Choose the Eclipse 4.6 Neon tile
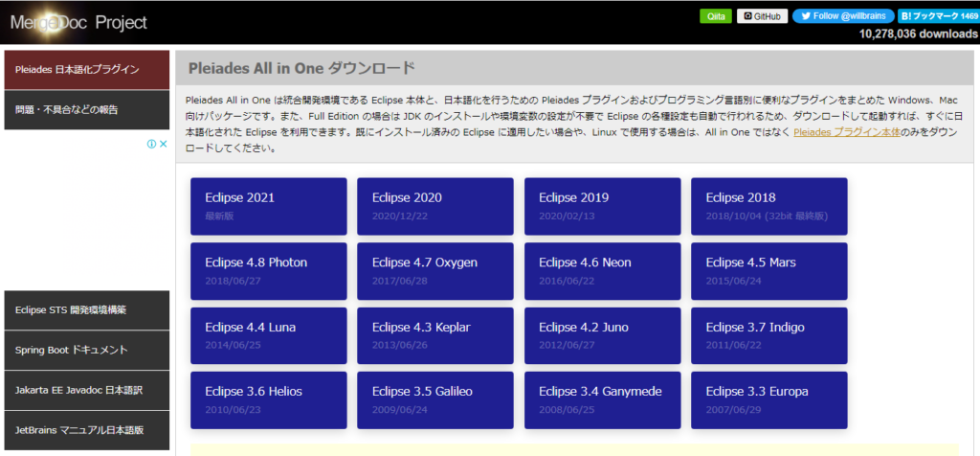 (x=603, y=271)
